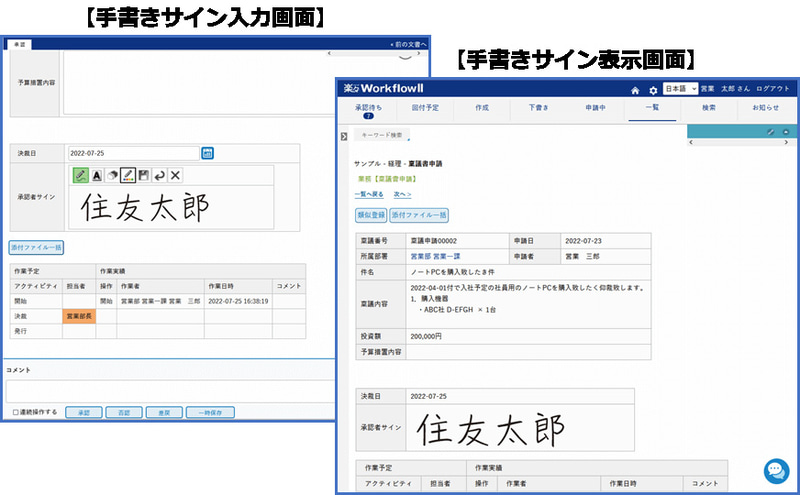
Task: Open the 承認待ち tab
Action: point(368,110)
